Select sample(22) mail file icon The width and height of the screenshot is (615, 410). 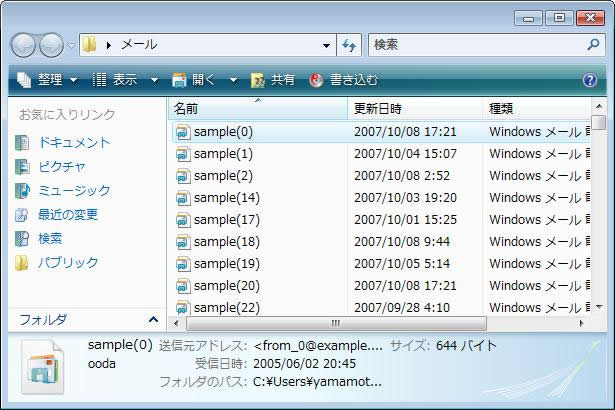click(x=183, y=307)
